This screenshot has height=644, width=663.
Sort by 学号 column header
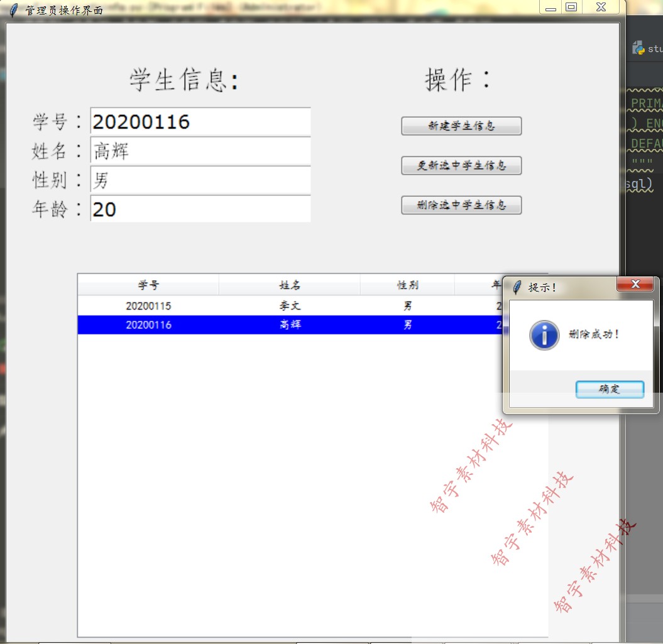point(148,285)
